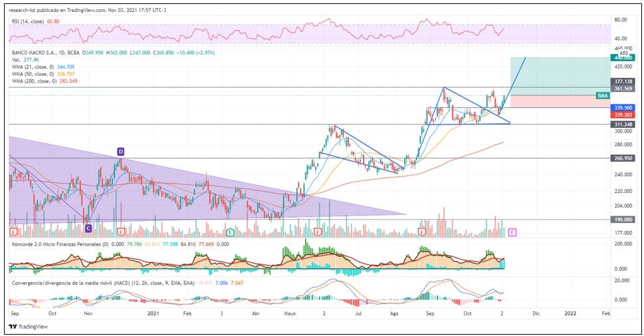Click the 20.000 MACD scale value
Image resolution: width=644 pixels, height=336 pixels.
(623, 281)
